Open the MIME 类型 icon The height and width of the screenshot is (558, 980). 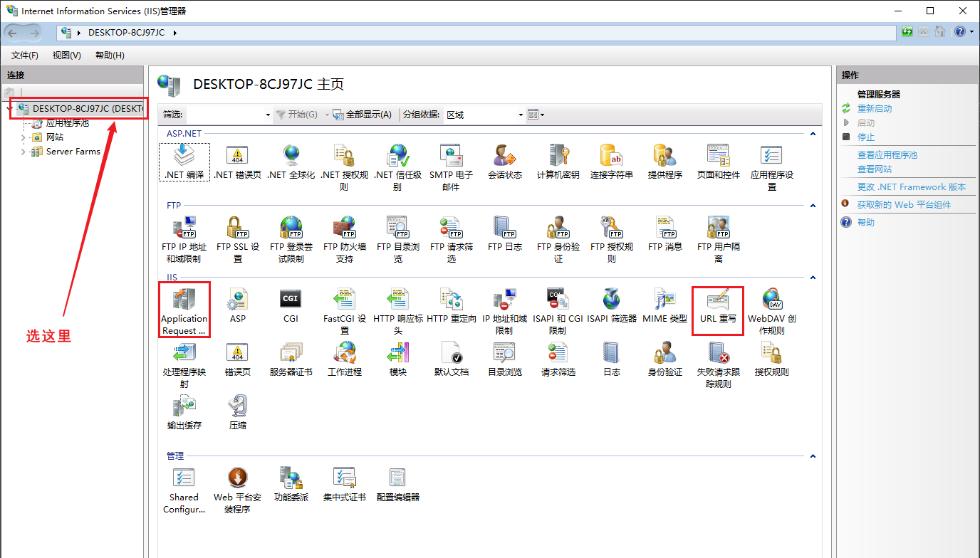665,306
